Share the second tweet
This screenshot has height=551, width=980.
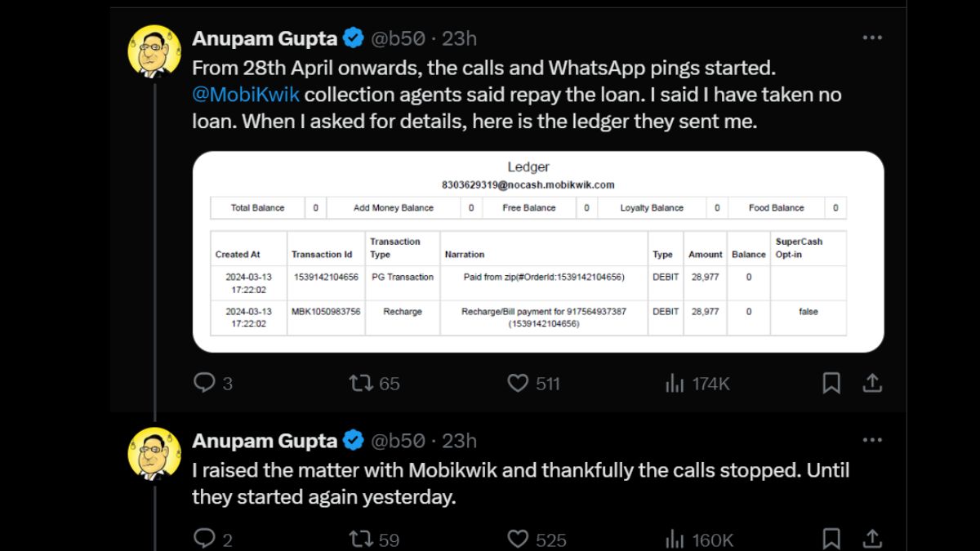871,539
